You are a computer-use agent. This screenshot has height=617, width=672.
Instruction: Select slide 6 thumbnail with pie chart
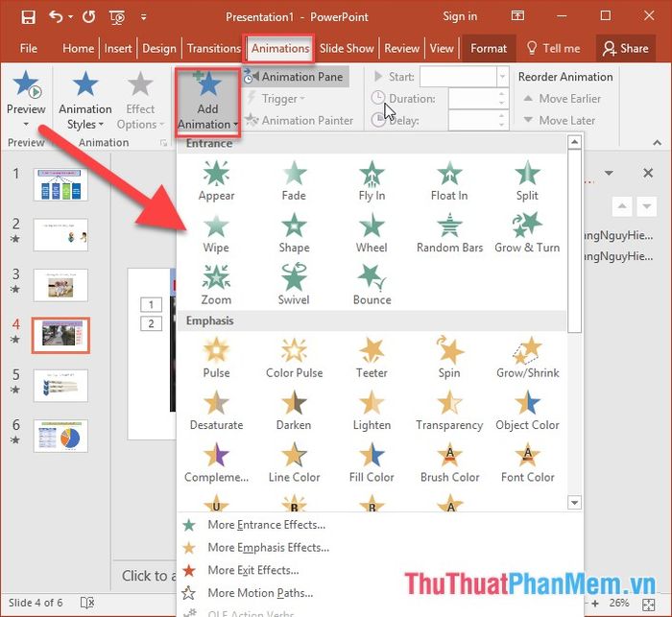coord(60,437)
